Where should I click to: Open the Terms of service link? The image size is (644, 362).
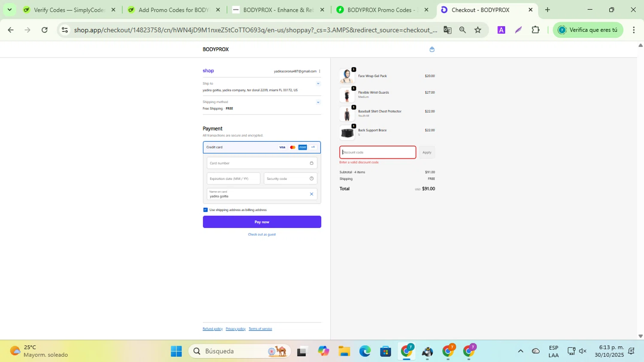[260, 329]
